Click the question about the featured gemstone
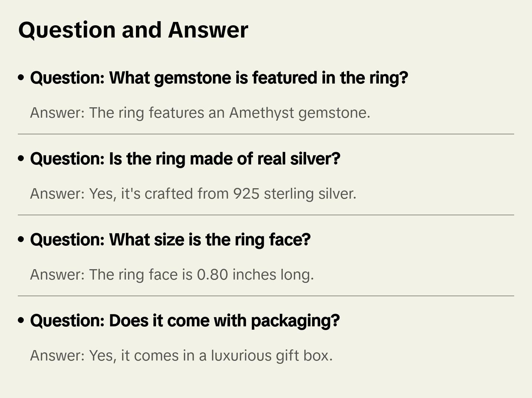 (x=219, y=78)
